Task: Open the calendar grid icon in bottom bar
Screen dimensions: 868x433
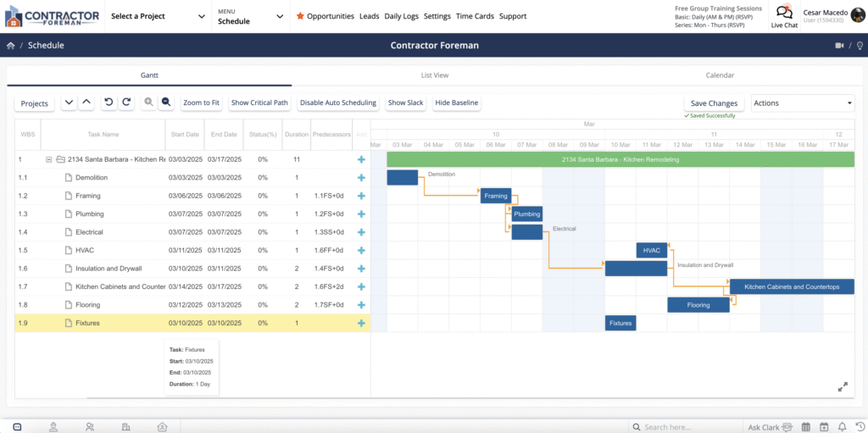Action: pos(806,427)
